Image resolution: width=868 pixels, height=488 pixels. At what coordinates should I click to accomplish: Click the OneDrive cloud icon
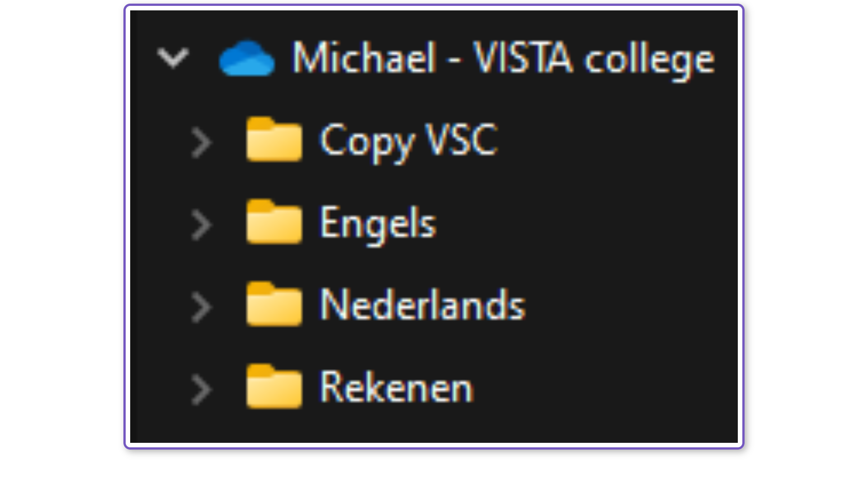247,58
